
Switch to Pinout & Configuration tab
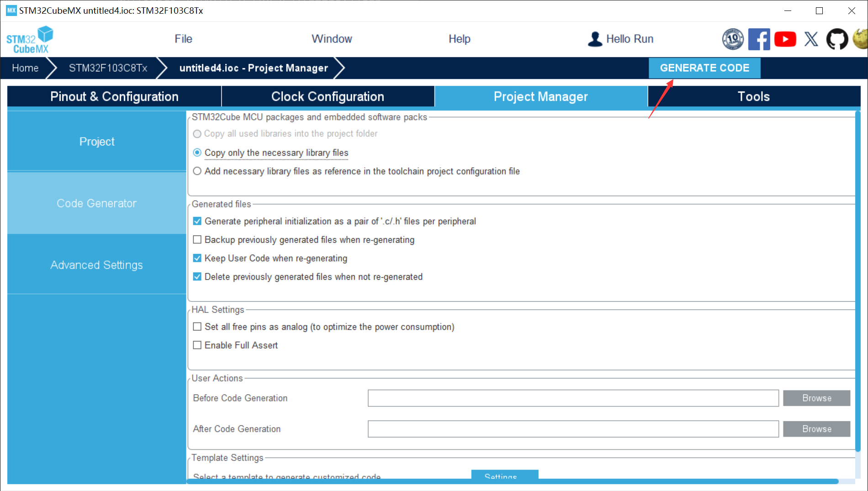pos(114,96)
